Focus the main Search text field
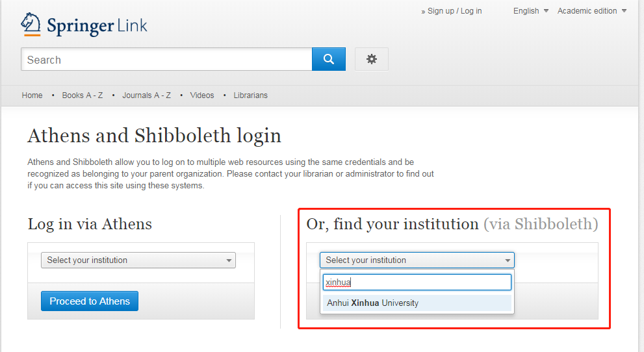This screenshot has height=352, width=644. click(x=166, y=60)
